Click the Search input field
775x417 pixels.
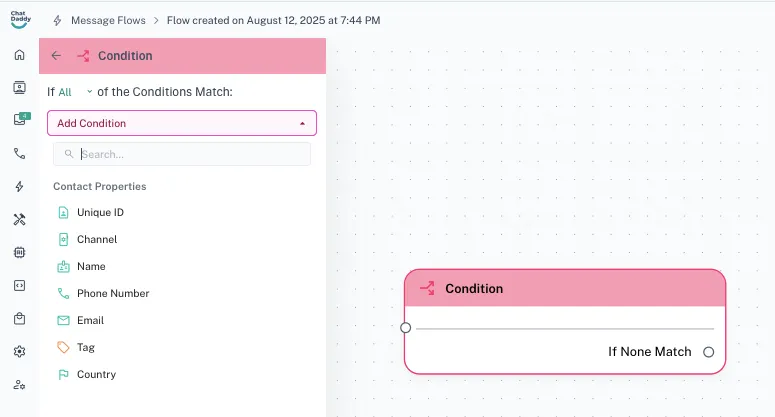coord(190,155)
